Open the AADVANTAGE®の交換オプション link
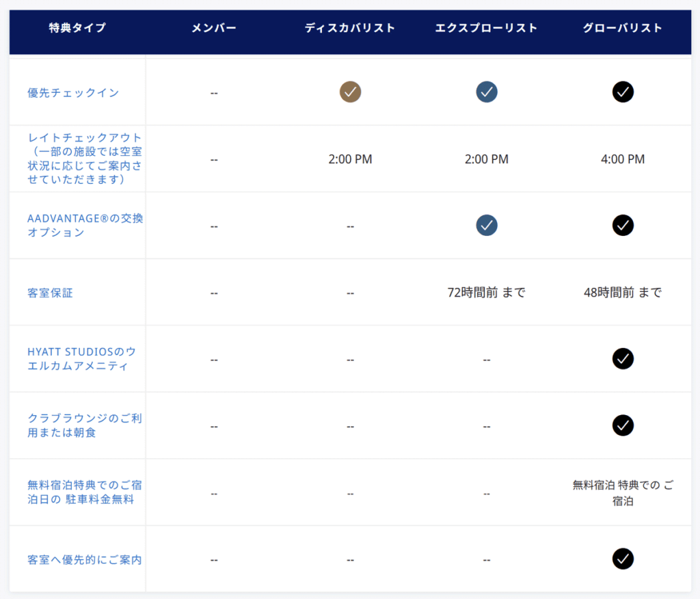Image resolution: width=700 pixels, height=599 pixels. pyautogui.click(x=85, y=225)
